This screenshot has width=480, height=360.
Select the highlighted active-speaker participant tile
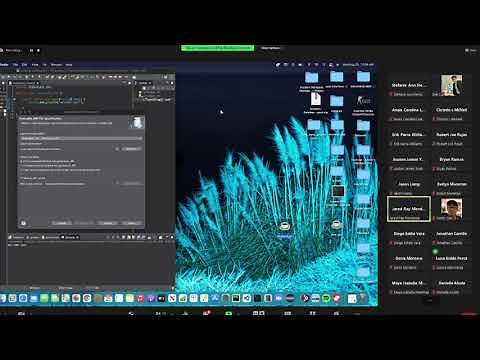409,209
